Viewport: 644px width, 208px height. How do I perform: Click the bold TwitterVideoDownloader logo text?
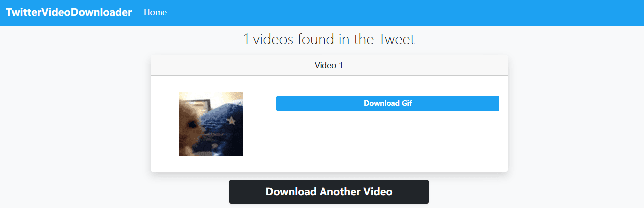tap(69, 12)
